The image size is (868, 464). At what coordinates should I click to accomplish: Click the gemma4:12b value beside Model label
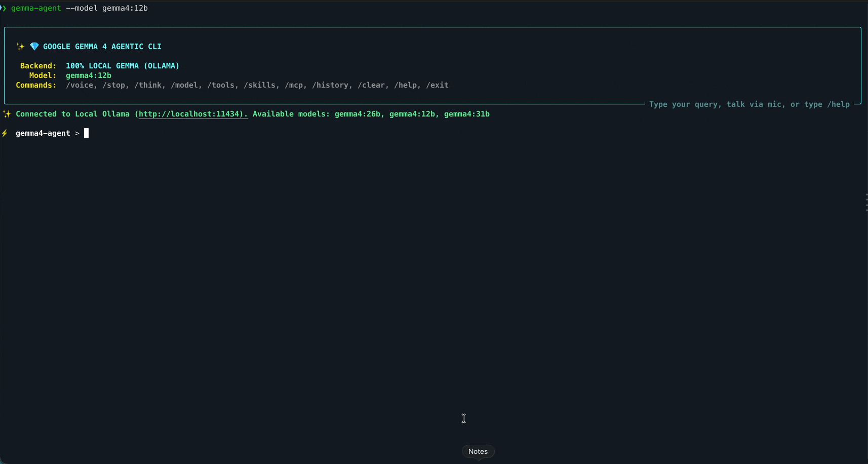click(89, 75)
